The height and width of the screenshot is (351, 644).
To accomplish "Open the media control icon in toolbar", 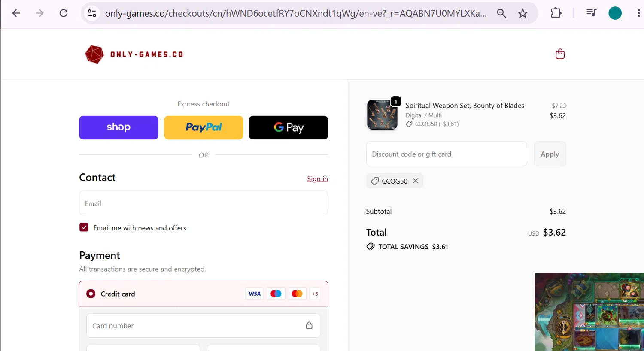I will click(x=591, y=13).
